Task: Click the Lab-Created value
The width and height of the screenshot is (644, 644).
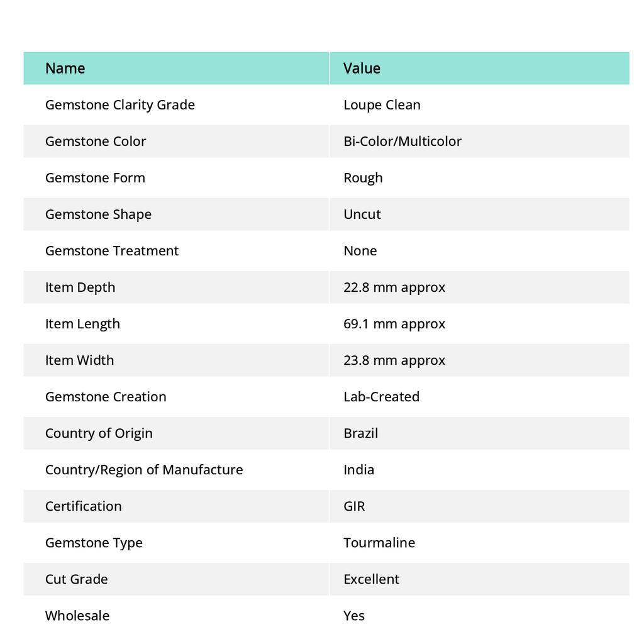Action: point(382,397)
